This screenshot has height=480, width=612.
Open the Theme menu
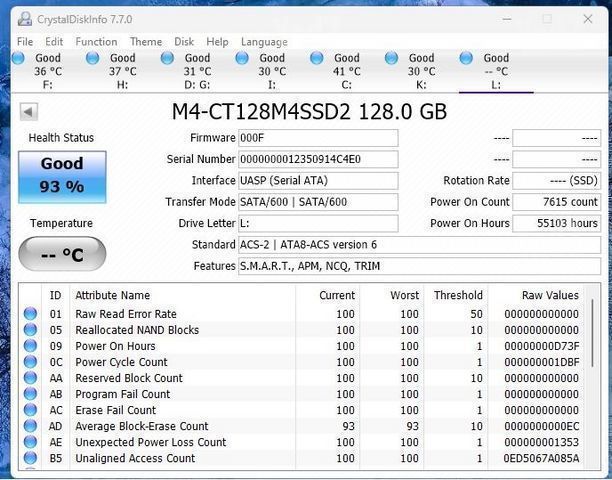[146, 41]
